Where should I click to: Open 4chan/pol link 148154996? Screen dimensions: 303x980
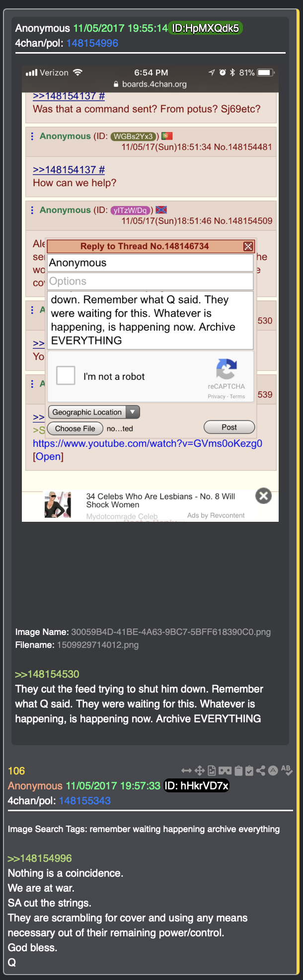coord(92,43)
